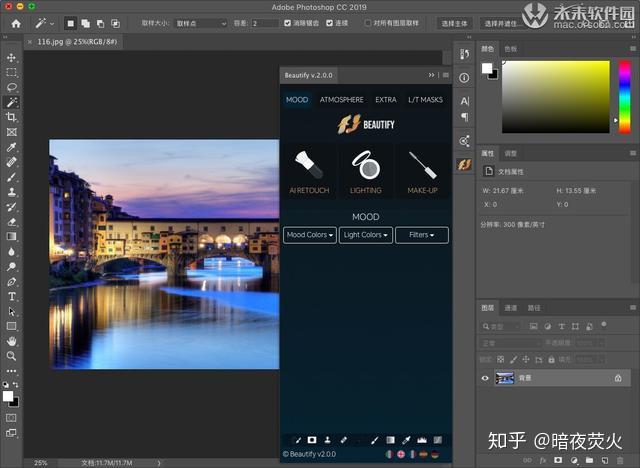Select the Lasso tool

pos(11,87)
